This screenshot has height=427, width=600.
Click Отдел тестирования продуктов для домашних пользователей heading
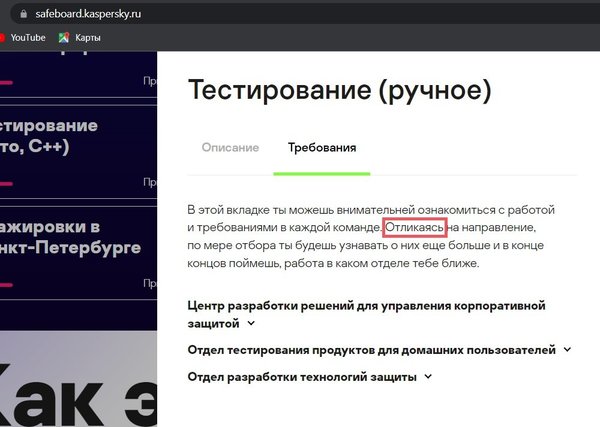tap(372, 350)
